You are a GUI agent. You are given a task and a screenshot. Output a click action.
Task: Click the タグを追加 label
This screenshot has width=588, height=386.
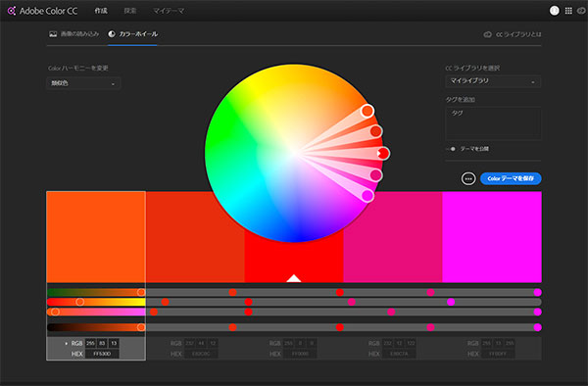click(x=461, y=100)
